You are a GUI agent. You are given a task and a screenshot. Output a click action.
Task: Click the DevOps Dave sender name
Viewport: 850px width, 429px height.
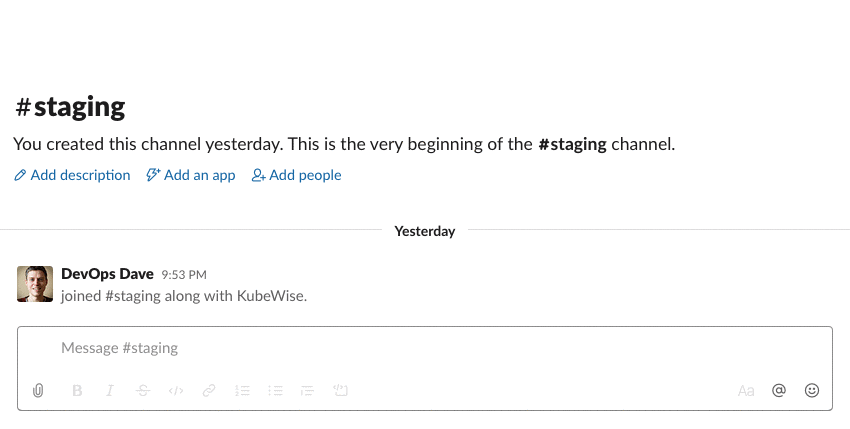tap(107, 274)
